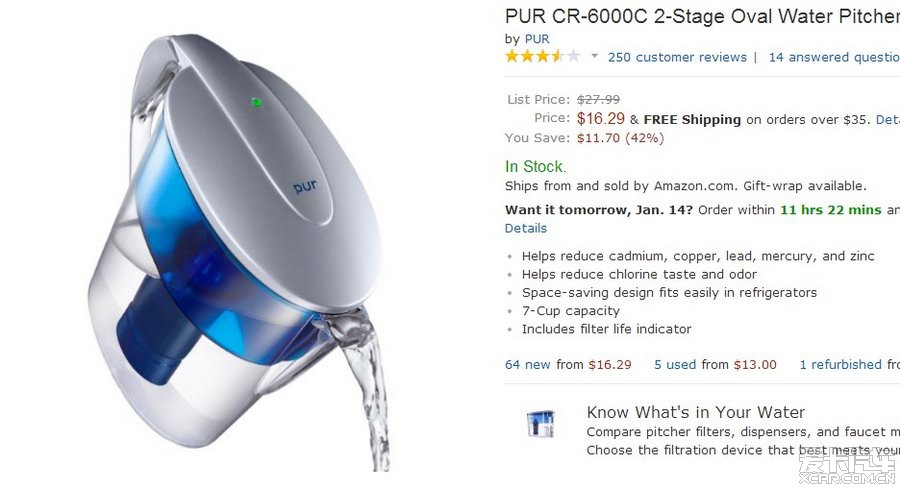Open 250 customer reviews
Viewport: 900px width, 489px height.
pyautogui.click(x=677, y=57)
